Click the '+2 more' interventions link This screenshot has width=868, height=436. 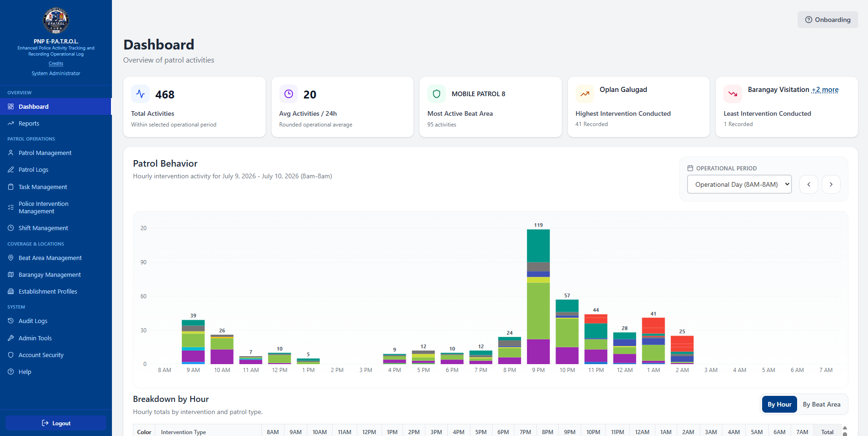click(x=825, y=90)
